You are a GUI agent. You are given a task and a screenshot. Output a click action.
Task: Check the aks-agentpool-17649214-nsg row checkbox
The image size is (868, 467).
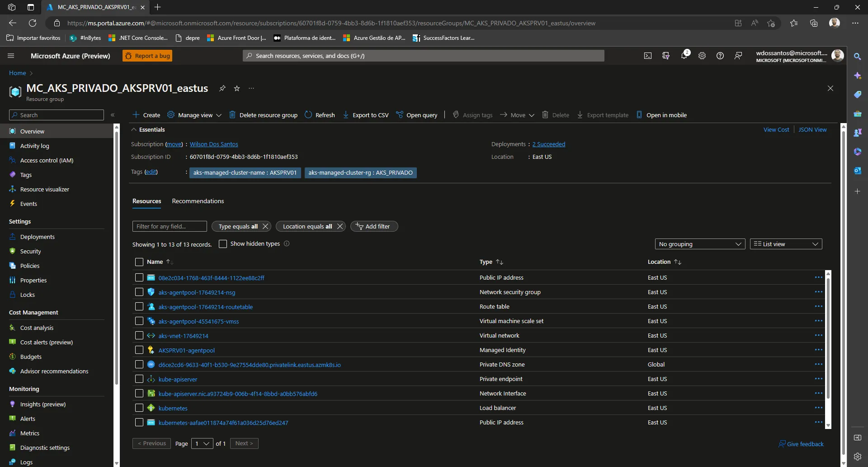139,292
